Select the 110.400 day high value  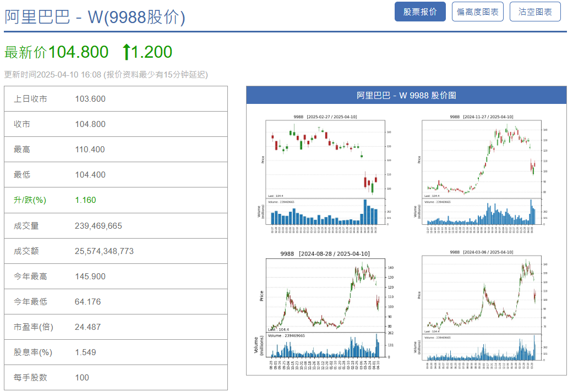(x=90, y=150)
